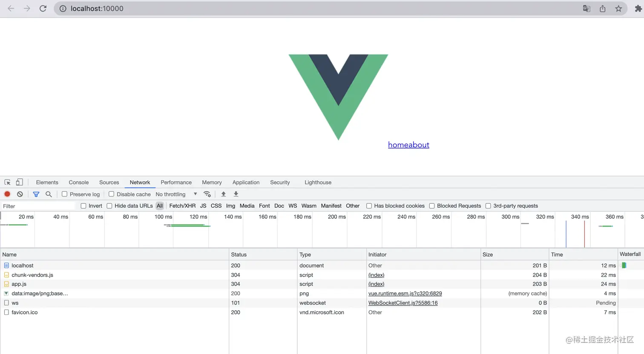Switch to the Sources tab
Screen dimensions: 644x354
(109, 182)
